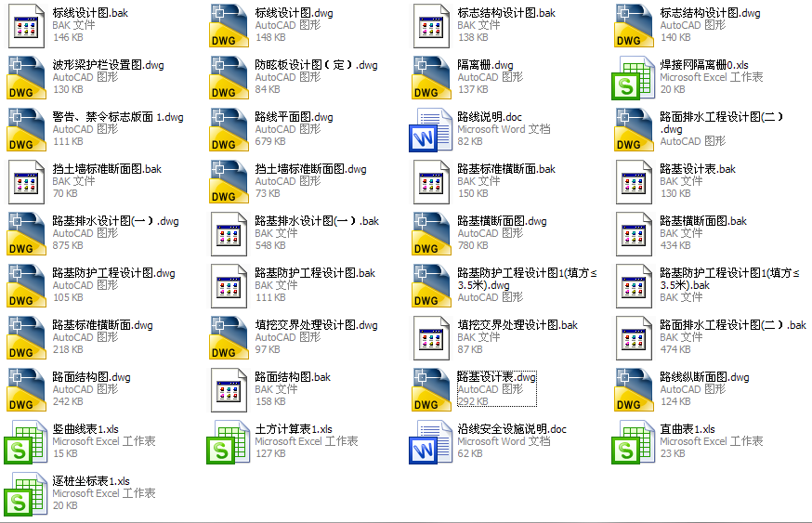Select the 路面结构图.dwg icon
The height and width of the screenshot is (523, 812).
pos(26,390)
